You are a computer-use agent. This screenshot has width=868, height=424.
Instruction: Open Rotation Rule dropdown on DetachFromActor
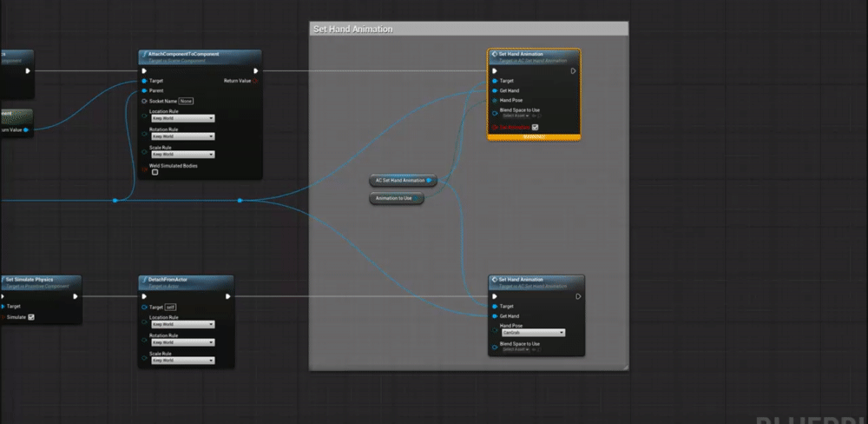[x=182, y=342]
